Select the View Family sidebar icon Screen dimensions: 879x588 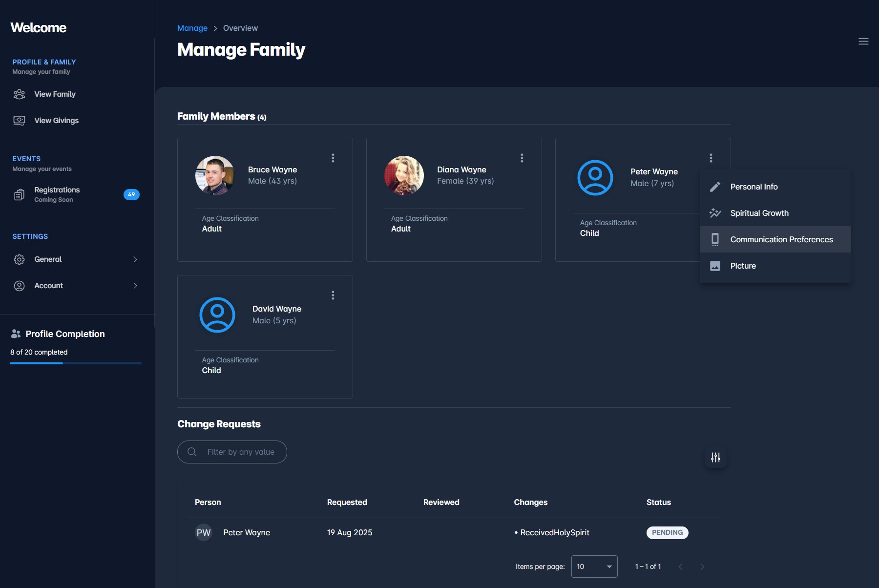click(x=19, y=94)
